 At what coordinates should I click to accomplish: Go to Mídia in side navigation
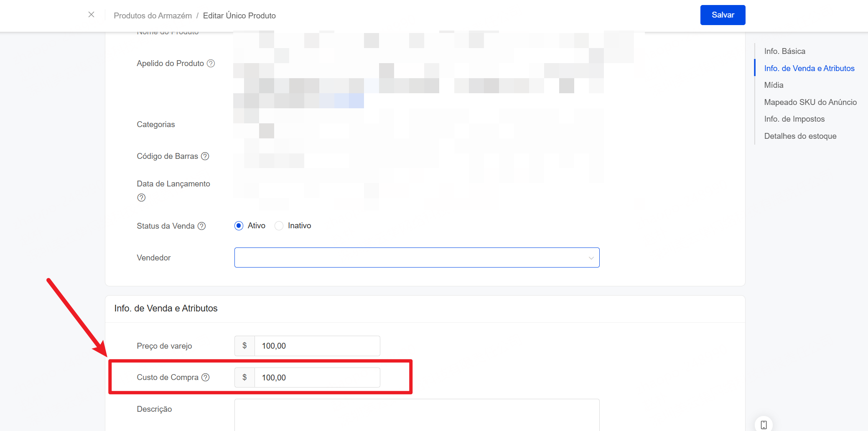[x=774, y=85]
